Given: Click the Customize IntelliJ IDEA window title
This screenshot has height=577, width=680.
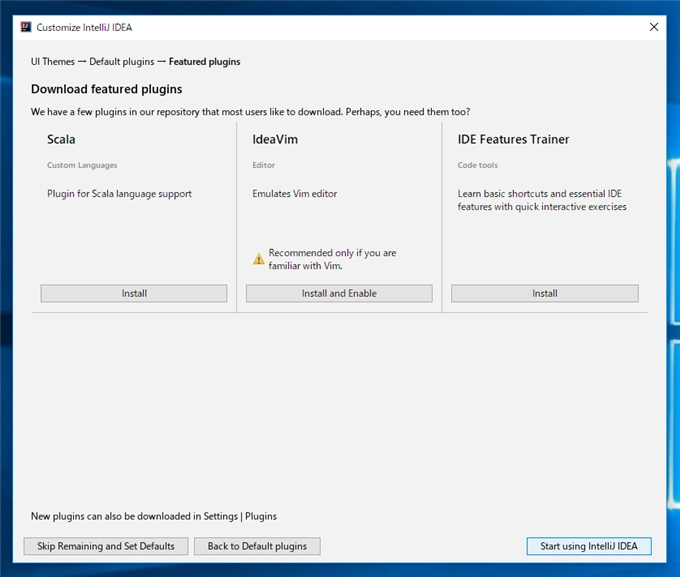Looking at the screenshot, I should pos(84,27).
